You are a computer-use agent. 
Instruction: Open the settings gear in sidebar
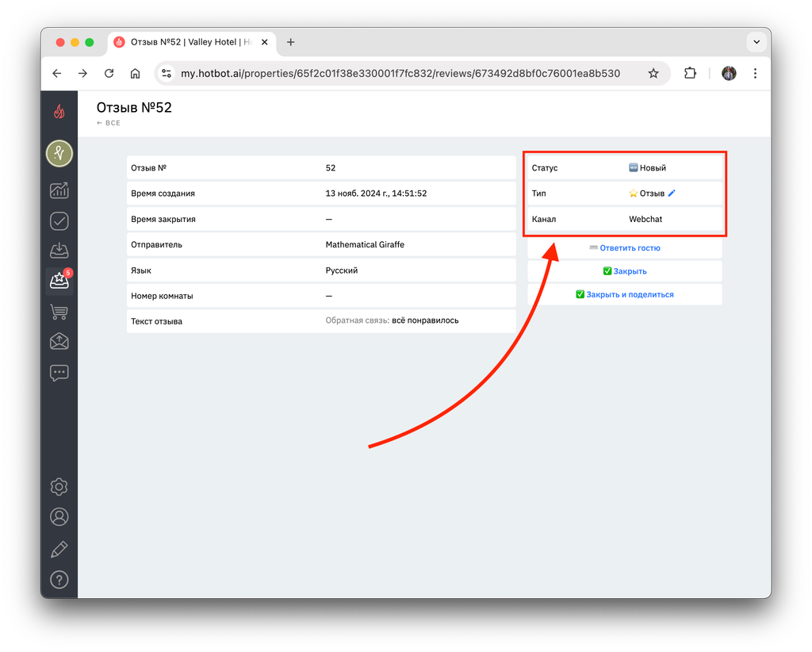(x=59, y=487)
